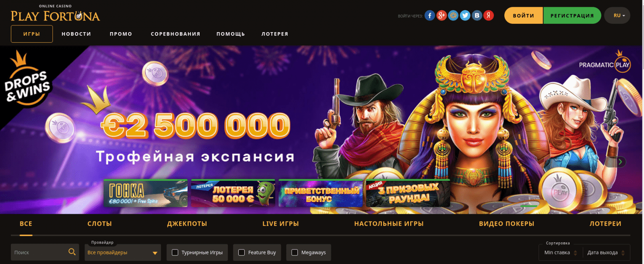Viewport: 644px width, 264px height.
Task: Click the РЕГИСТРАЦИЯ button
Action: (572, 16)
